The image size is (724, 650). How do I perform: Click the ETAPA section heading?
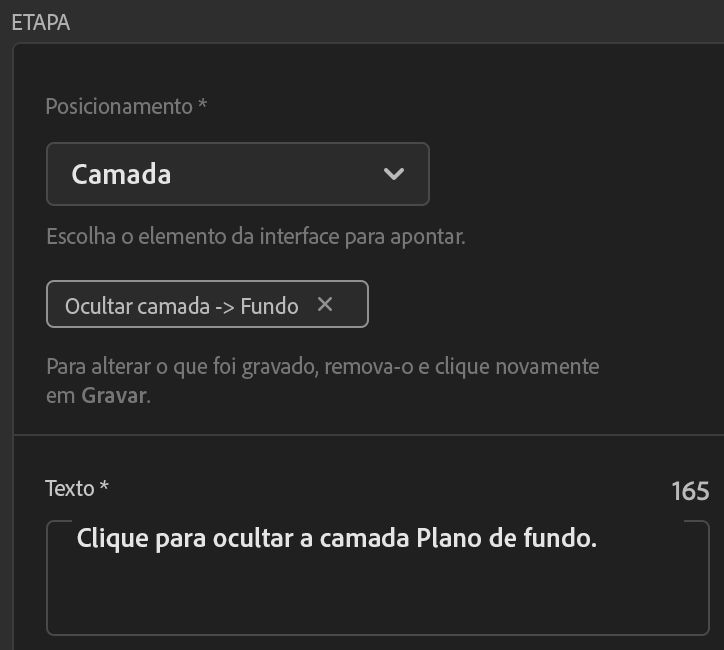coord(40,23)
